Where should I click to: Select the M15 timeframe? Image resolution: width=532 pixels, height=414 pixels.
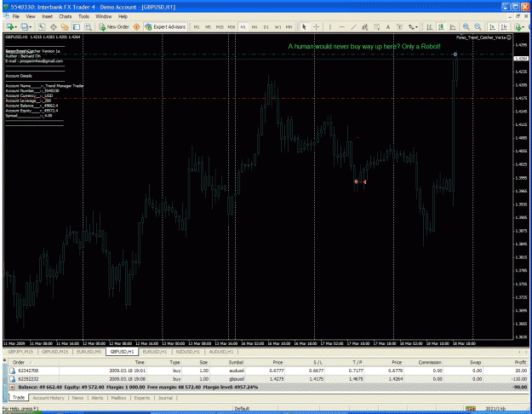(x=220, y=27)
